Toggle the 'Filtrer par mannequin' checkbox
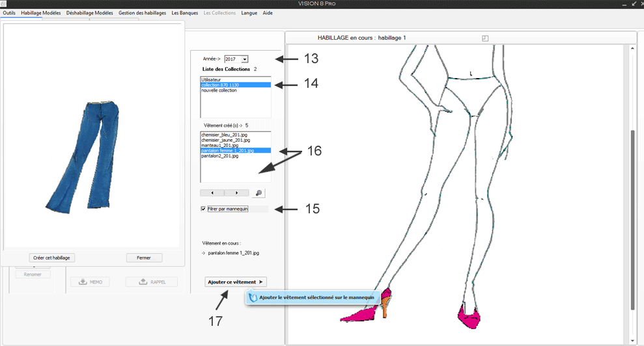This screenshot has width=644, height=346. (204, 209)
